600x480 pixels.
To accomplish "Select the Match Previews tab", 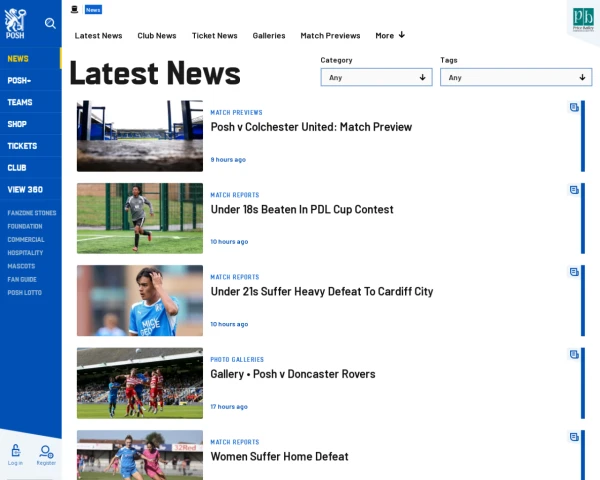I will pyautogui.click(x=330, y=36).
